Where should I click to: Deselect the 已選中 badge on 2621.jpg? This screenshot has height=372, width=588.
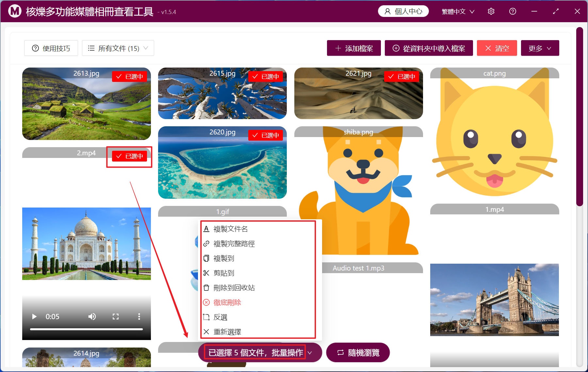point(402,76)
